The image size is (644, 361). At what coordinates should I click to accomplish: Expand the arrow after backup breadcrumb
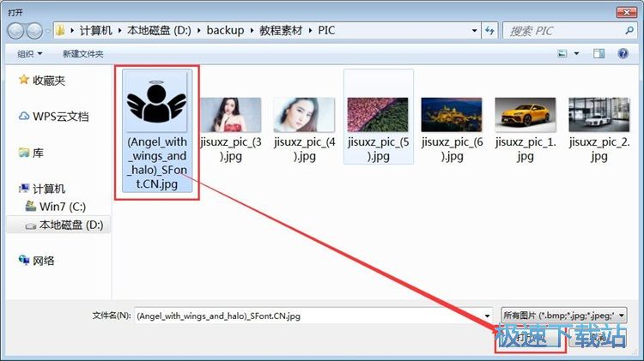point(252,30)
